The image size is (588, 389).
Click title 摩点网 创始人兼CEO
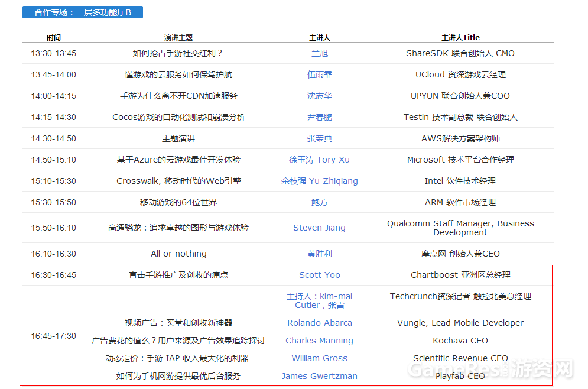click(x=460, y=254)
